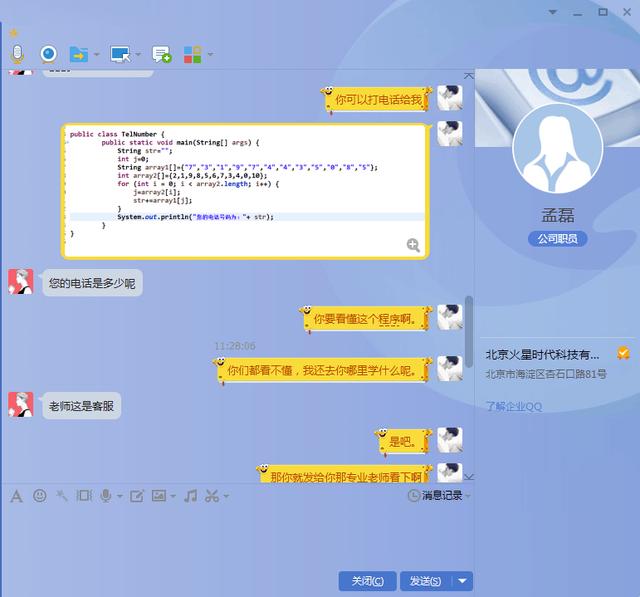This screenshot has width=640, height=597.
Task: Open the emoji smiley picker
Action: tap(40, 496)
